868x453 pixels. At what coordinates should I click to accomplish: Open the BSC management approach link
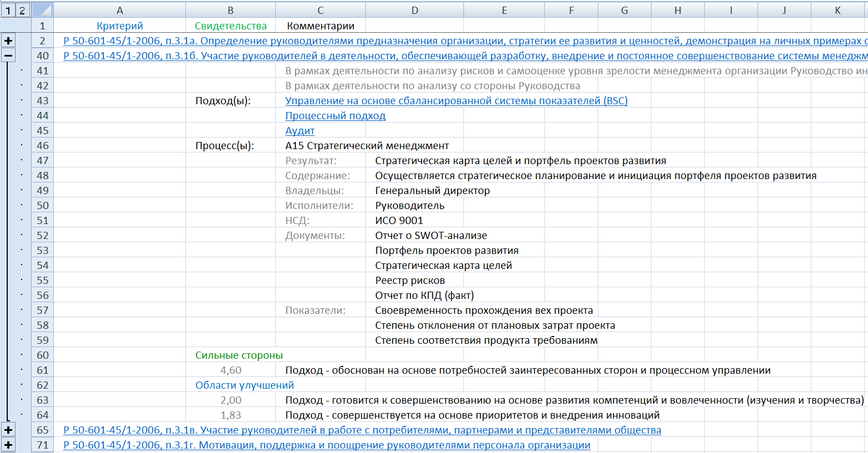456,101
